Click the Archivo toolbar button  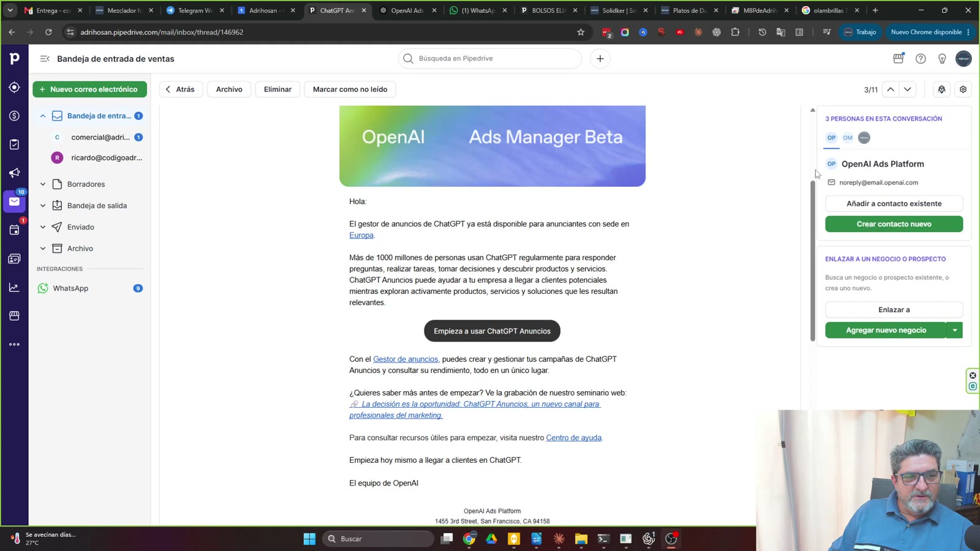coord(229,89)
